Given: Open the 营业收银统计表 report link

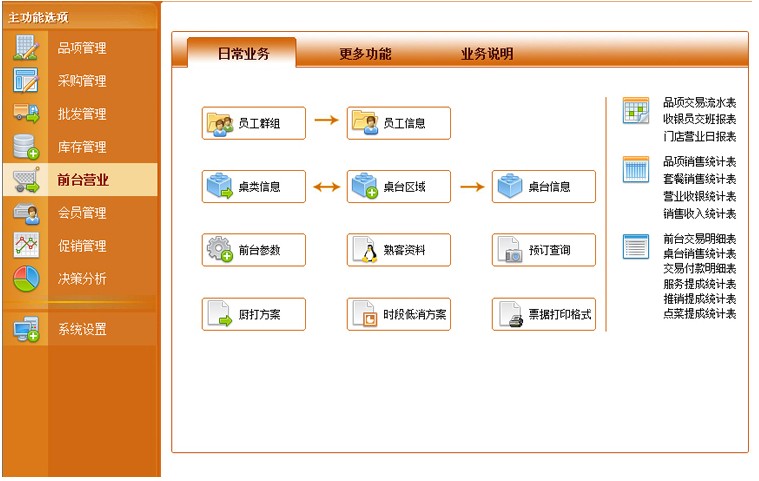Looking at the screenshot, I should pyautogui.click(x=699, y=196).
